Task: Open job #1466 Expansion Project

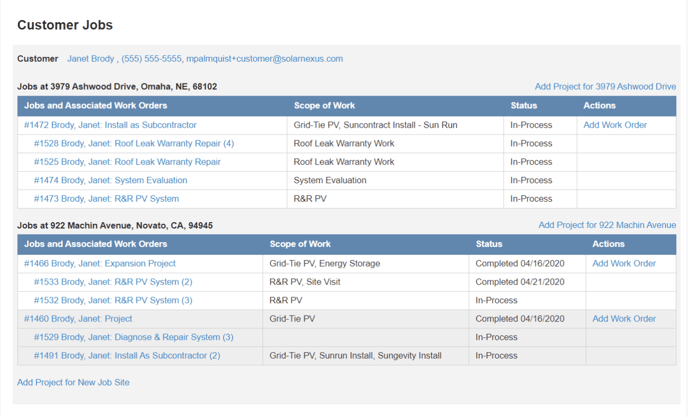Action: pyautogui.click(x=100, y=264)
